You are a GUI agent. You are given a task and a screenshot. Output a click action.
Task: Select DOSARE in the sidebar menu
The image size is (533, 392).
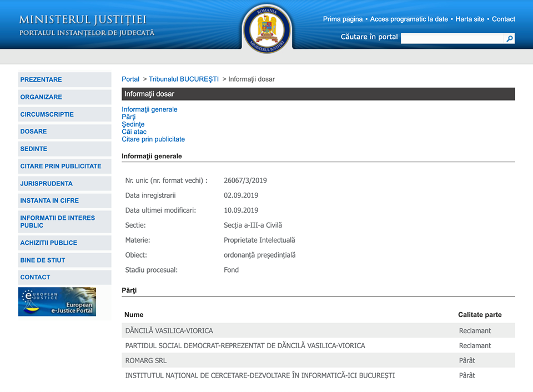point(34,132)
